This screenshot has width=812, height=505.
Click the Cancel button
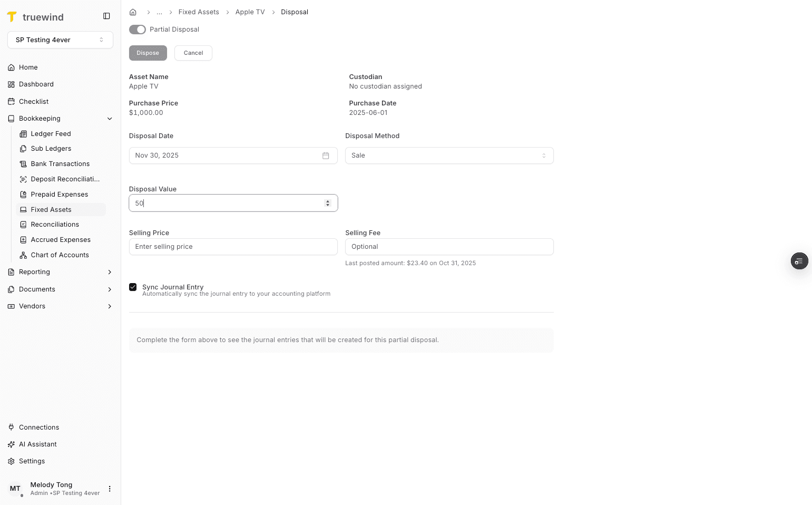[x=193, y=53]
